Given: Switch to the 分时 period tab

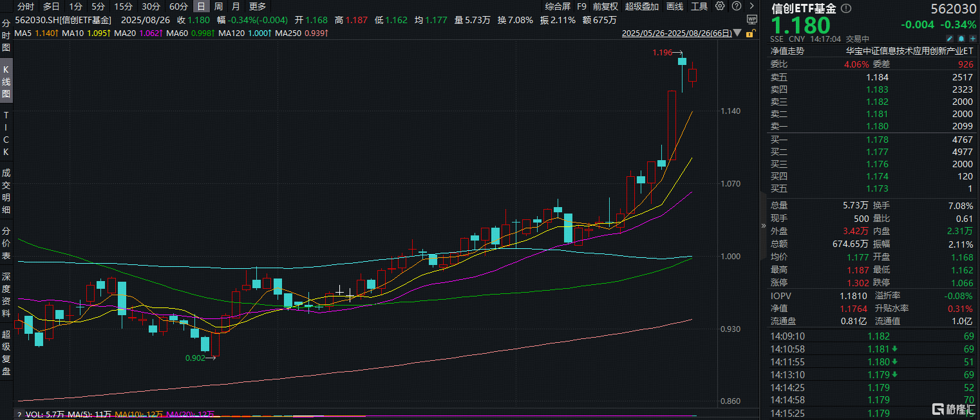Looking at the screenshot, I should click(x=26, y=6).
